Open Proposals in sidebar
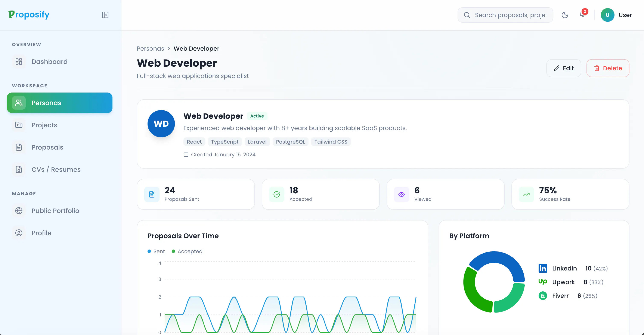The width and height of the screenshot is (644, 335). 59,147
